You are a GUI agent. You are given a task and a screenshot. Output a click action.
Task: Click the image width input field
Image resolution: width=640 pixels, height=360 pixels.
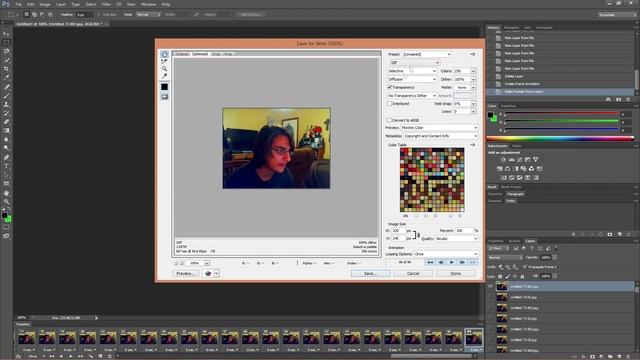[x=398, y=231]
